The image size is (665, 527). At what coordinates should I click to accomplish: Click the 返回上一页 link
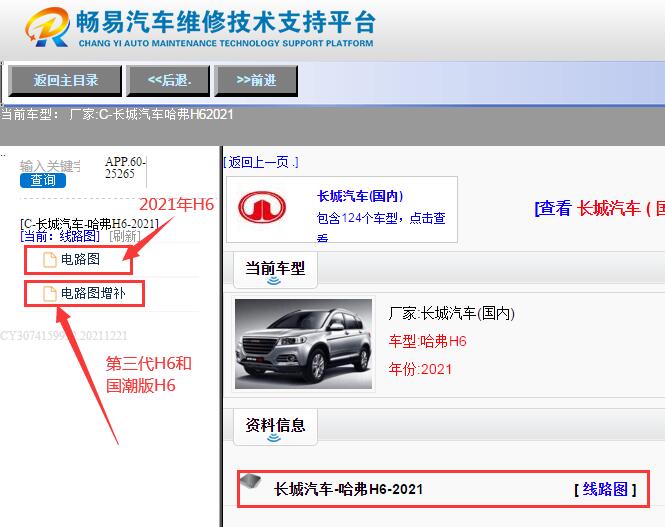coord(261,162)
